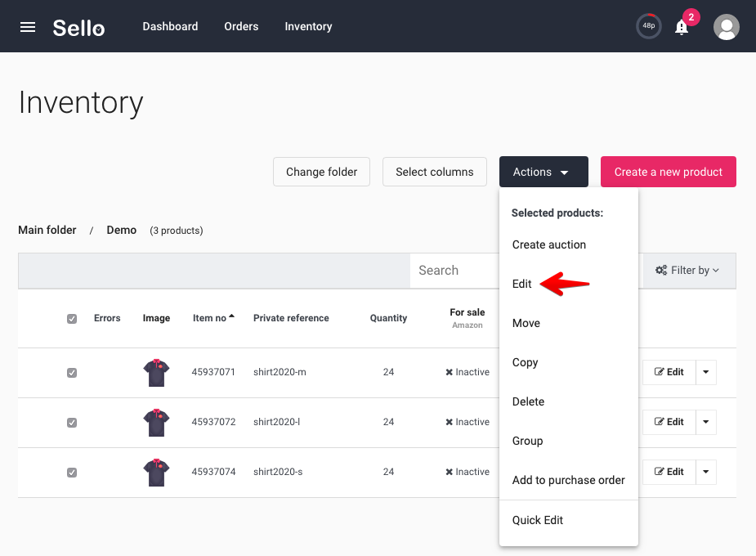The image size is (756, 556).
Task: Select Quick Edit in the Actions menu
Action: pos(538,520)
